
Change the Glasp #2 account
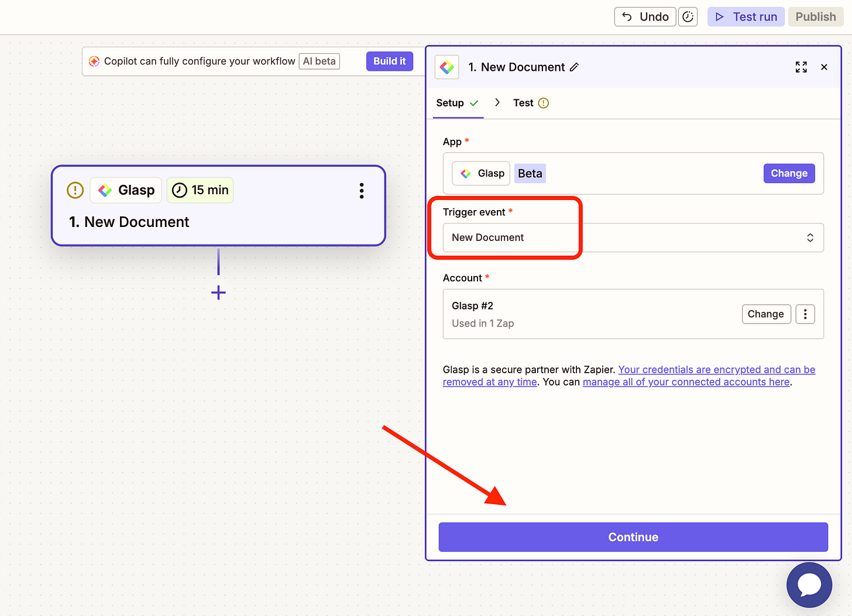766,314
